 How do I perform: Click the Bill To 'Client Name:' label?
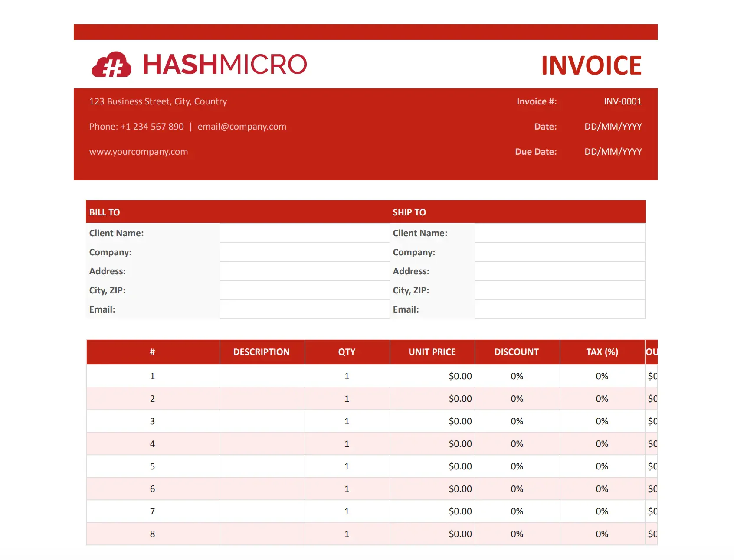[116, 233]
